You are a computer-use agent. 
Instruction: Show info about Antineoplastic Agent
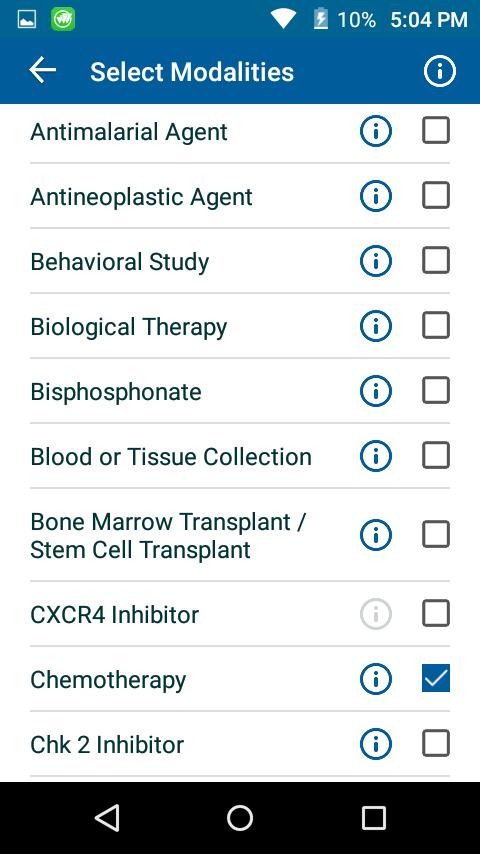pos(376,196)
